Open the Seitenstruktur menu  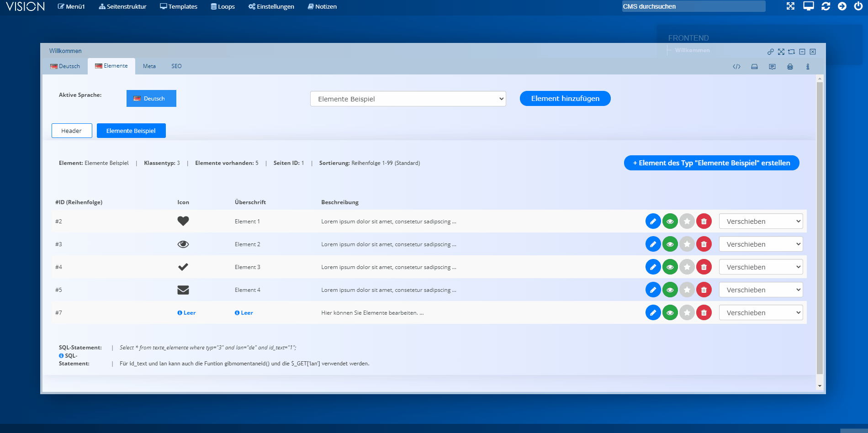(122, 6)
